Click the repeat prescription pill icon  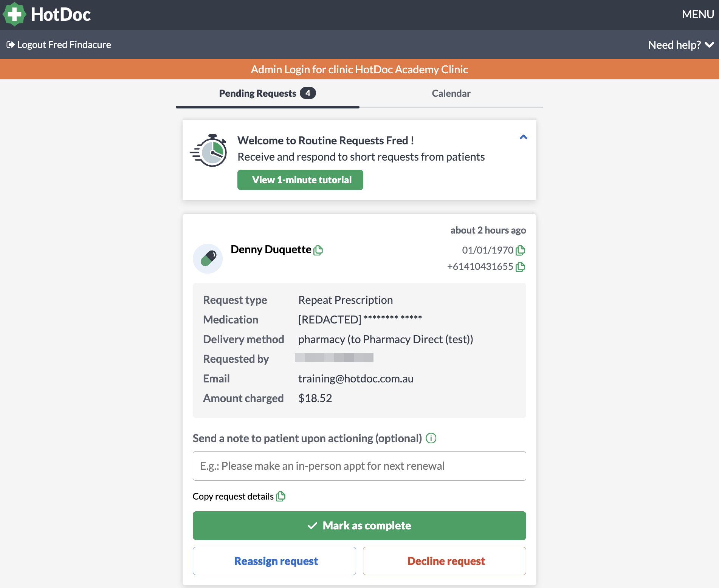point(208,258)
